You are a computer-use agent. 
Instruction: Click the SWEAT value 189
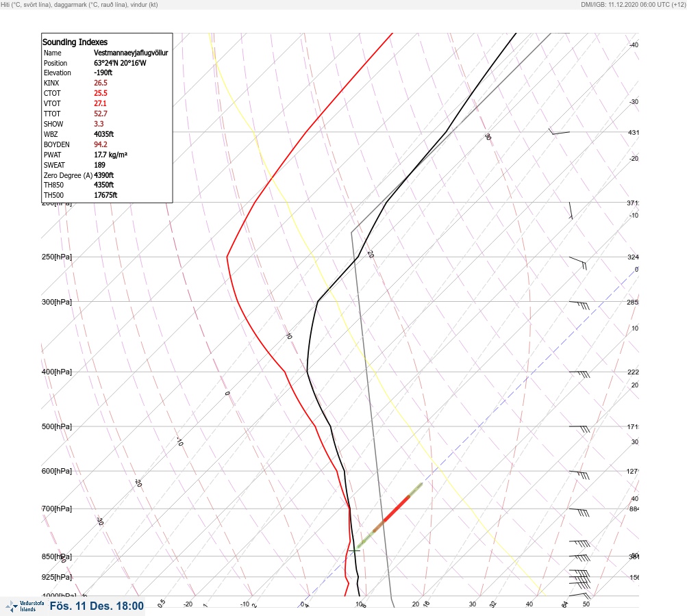point(99,165)
